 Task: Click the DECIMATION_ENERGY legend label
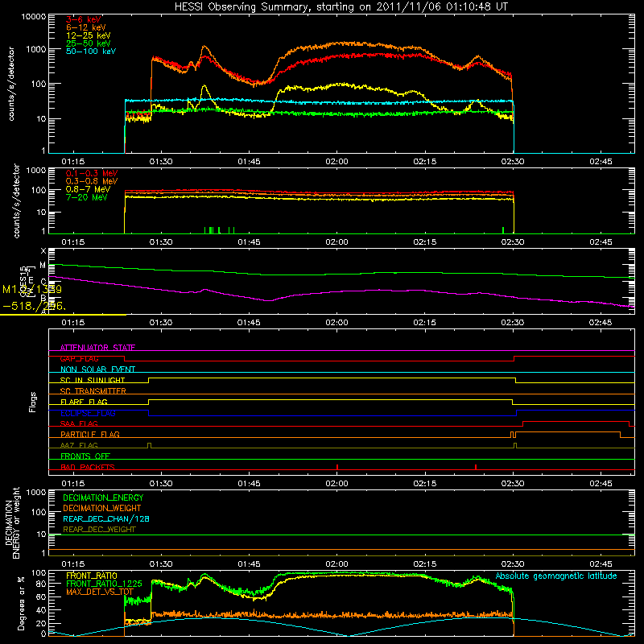coord(103,497)
